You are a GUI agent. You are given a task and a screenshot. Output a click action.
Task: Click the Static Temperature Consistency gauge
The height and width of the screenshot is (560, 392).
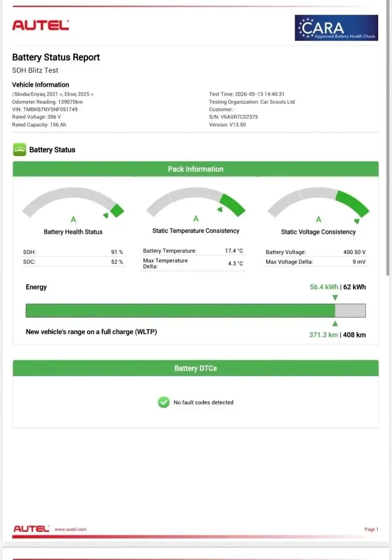[196, 202]
